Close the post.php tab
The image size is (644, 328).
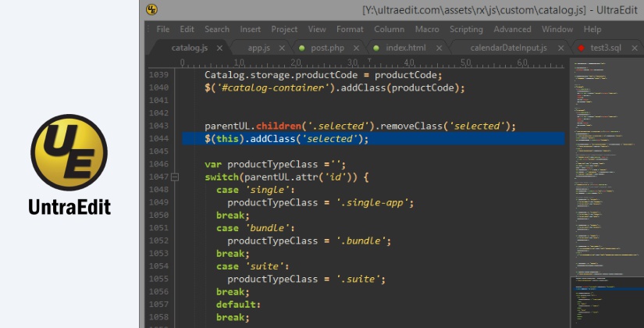[357, 48]
